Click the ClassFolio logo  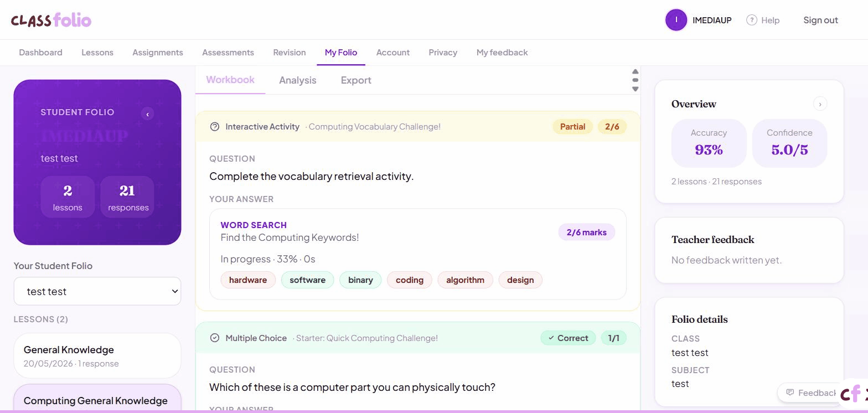(51, 20)
